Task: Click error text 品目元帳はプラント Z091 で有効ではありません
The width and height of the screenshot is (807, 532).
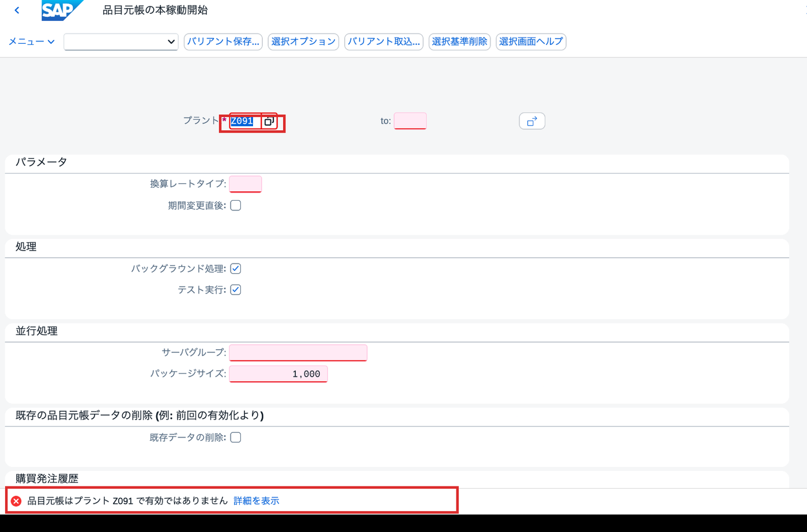Action: coord(128,501)
